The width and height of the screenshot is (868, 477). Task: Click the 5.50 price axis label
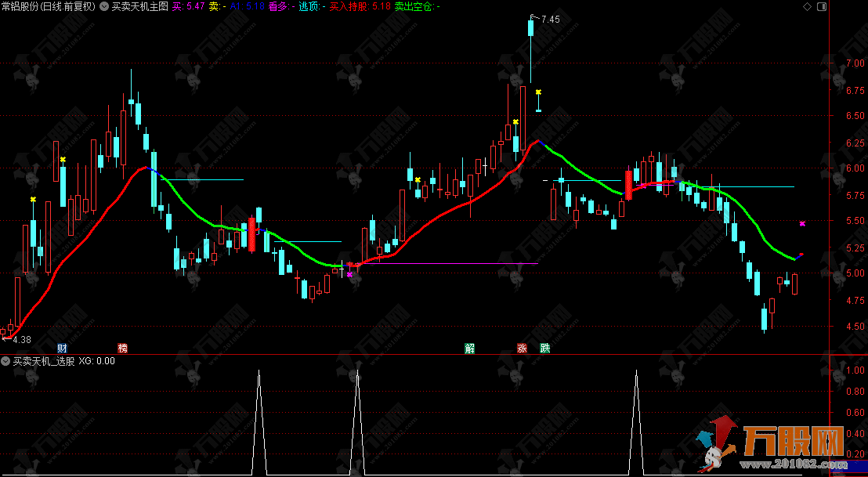click(x=855, y=221)
